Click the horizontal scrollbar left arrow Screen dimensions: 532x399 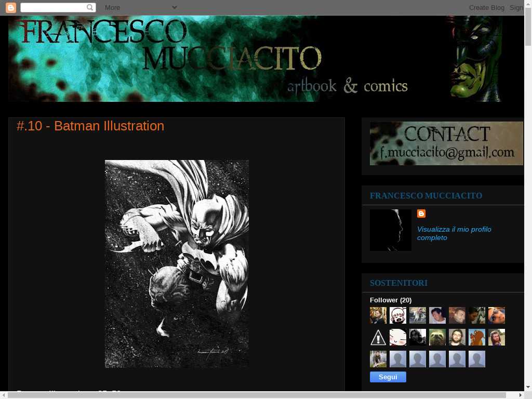point(4,395)
